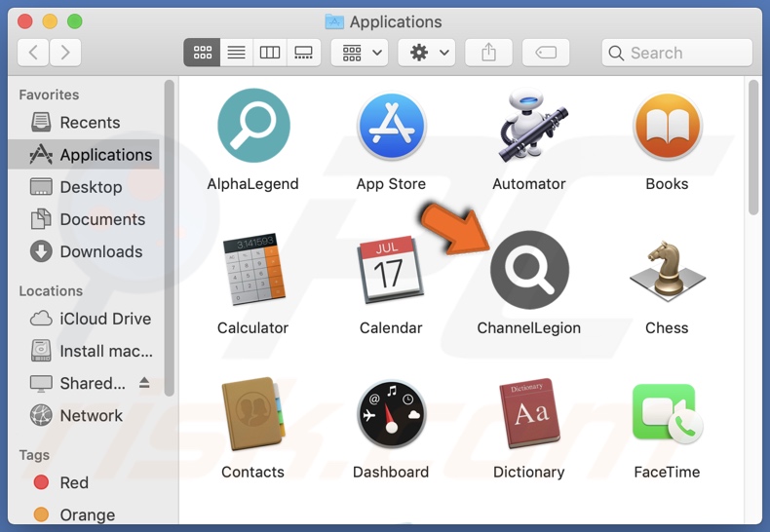Click the Contacts name label
The height and width of the screenshot is (532, 770).
tap(252, 473)
